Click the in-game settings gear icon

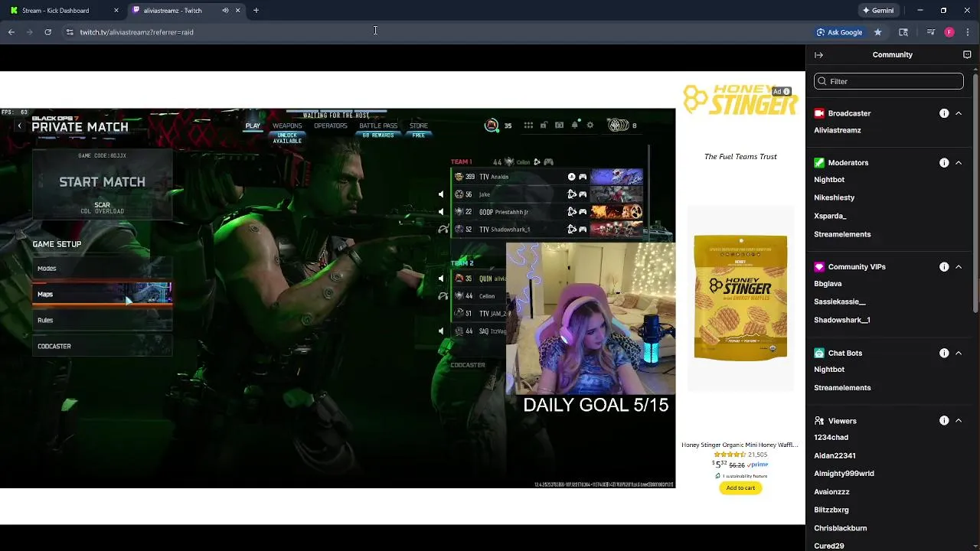[590, 126]
